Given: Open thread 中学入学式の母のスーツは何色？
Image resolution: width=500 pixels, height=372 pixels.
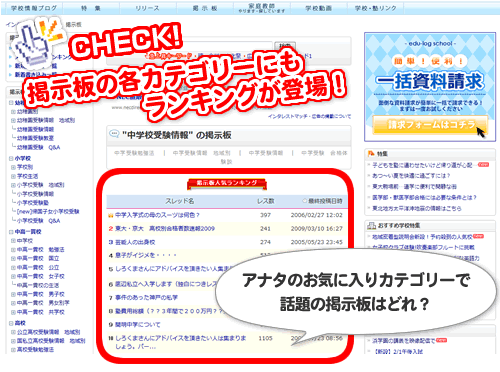Looking at the screenshot, I should [157, 215].
